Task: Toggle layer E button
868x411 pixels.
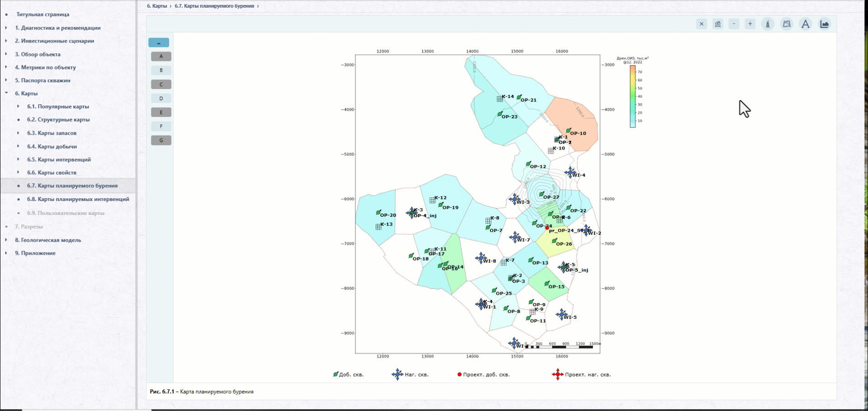Action: (x=161, y=112)
